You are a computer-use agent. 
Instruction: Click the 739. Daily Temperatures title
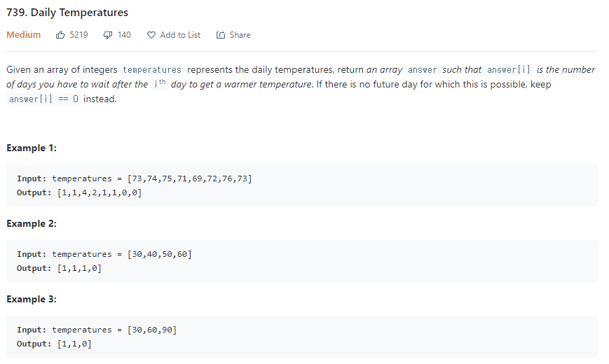coord(67,13)
